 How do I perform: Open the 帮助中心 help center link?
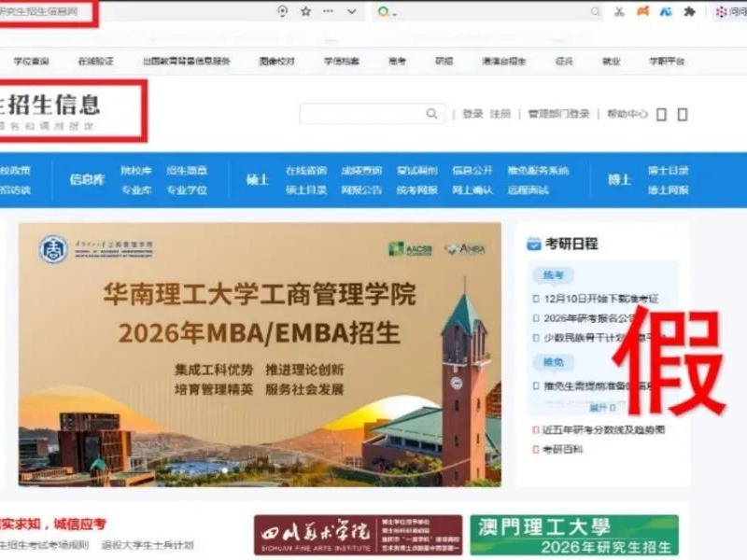(627, 114)
